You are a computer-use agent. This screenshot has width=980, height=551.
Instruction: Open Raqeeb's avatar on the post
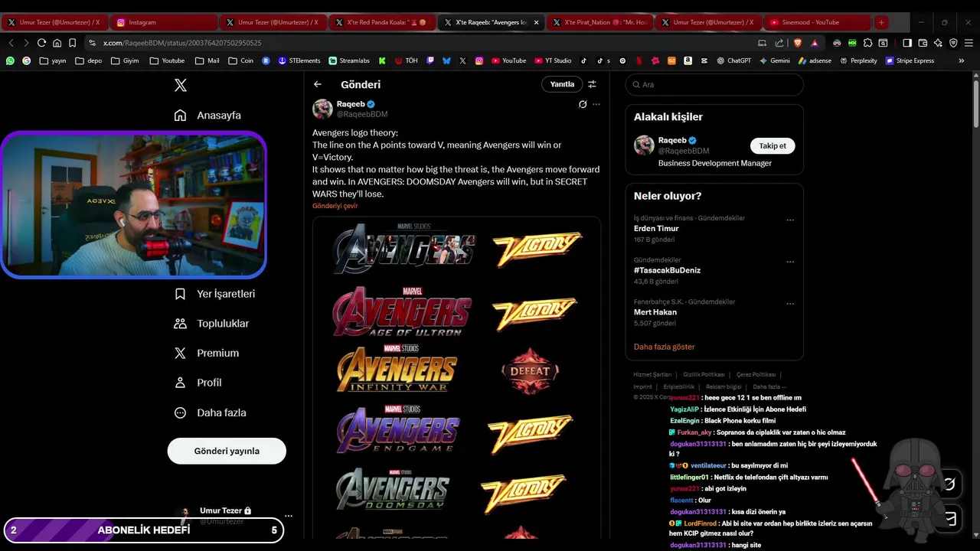(x=322, y=109)
